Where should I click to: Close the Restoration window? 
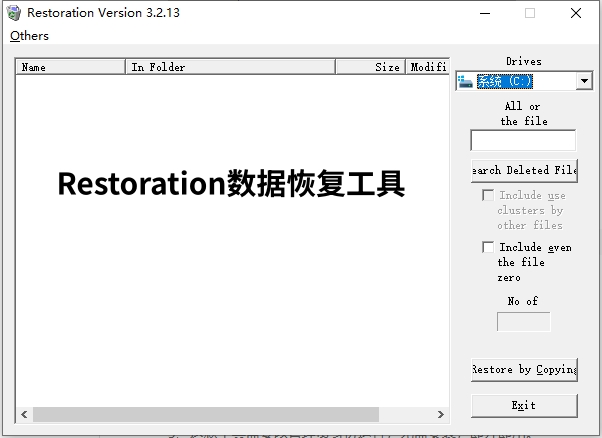[576, 13]
